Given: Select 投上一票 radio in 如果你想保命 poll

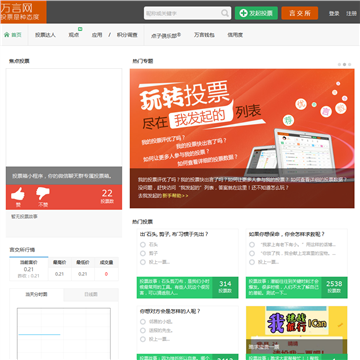Looking at the screenshot, I should (252, 262).
